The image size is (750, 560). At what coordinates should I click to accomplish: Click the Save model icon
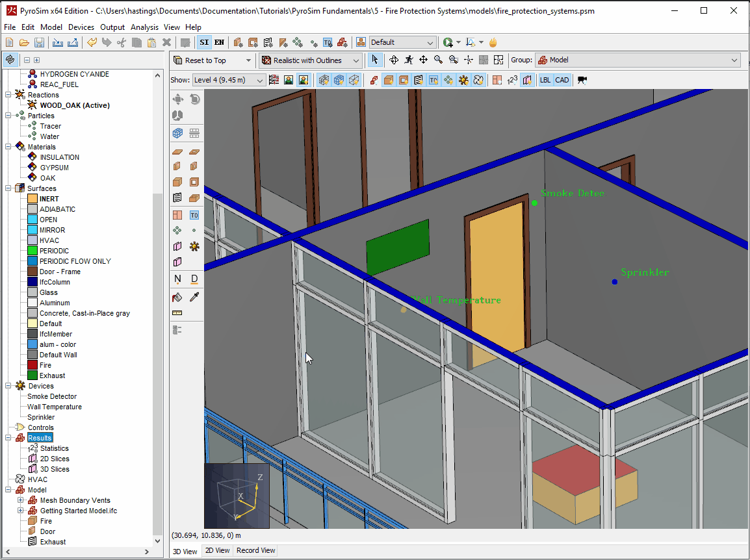click(x=39, y=43)
